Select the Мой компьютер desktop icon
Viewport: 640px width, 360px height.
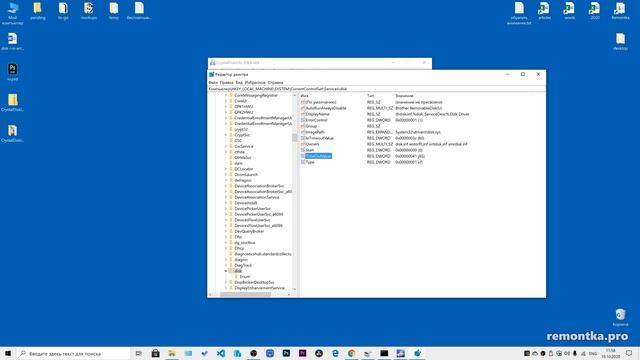coord(13,13)
